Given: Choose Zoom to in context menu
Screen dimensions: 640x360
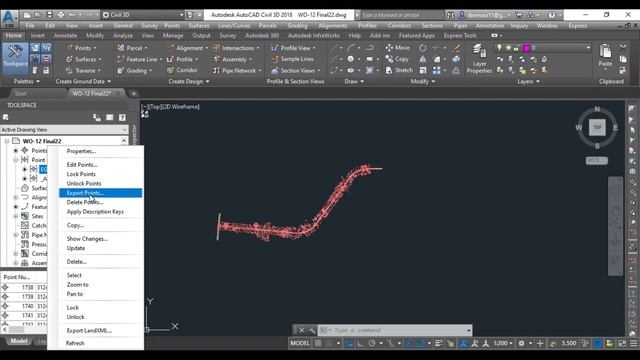Looking at the screenshot, I should [78, 284].
